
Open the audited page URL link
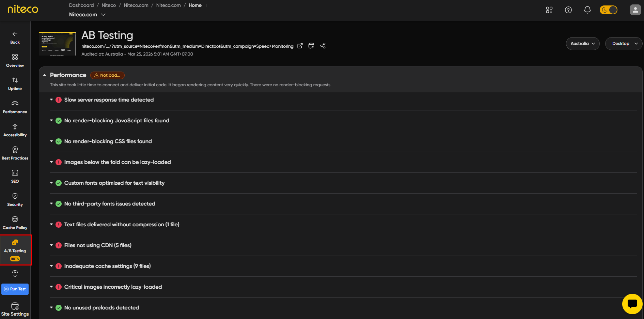click(x=187, y=46)
